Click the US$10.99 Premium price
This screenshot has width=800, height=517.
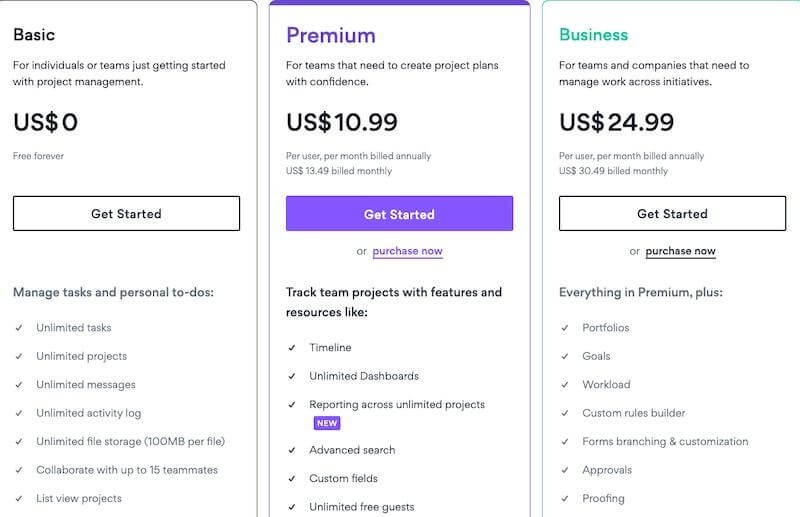[342, 122]
